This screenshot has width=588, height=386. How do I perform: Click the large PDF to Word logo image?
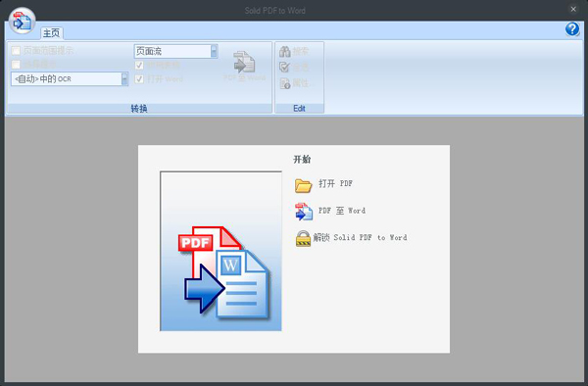(x=220, y=251)
